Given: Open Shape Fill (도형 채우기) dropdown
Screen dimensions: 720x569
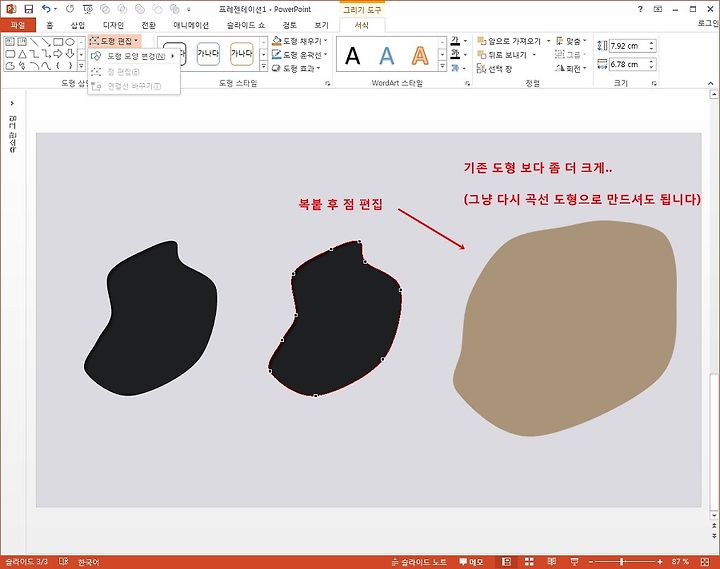Looking at the screenshot, I should point(300,41).
